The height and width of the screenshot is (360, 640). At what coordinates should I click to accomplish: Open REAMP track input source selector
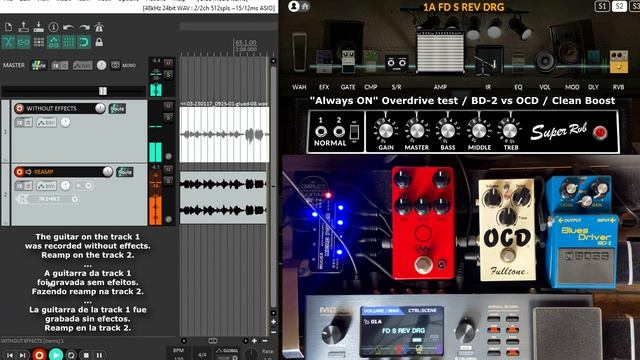point(49,199)
